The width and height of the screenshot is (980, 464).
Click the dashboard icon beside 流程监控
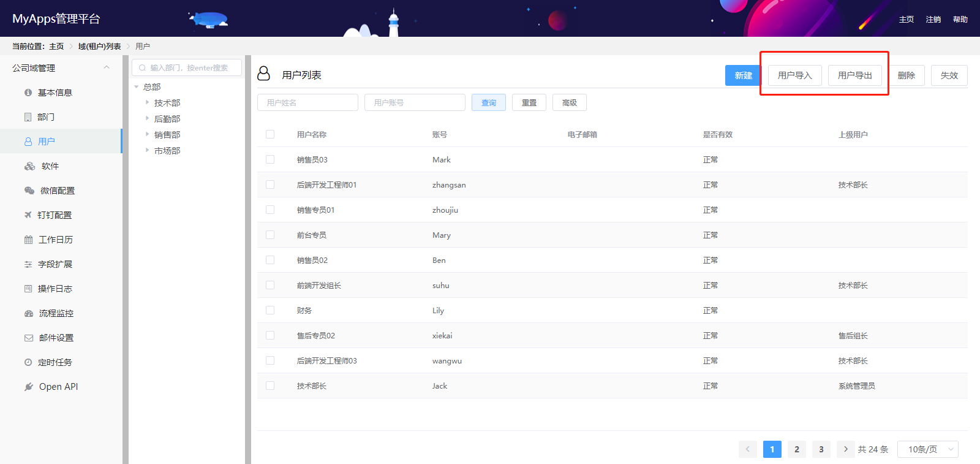tap(29, 313)
